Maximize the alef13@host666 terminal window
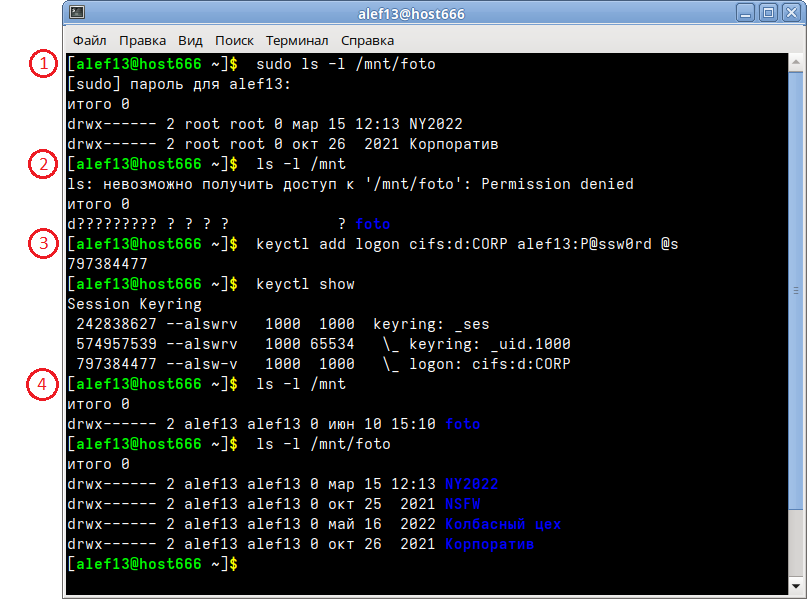Viewport: 807px width, 599px height. [x=768, y=13]
